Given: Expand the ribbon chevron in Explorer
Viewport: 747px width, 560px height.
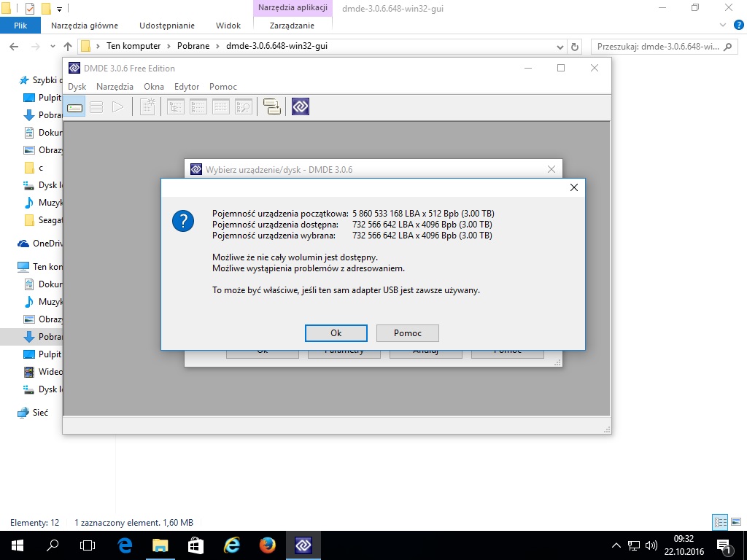Looking at the screenshot, I should point(723,26).
